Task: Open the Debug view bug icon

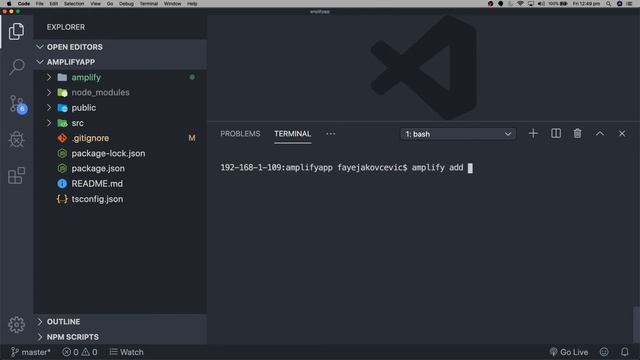Action: coord(17,139)
